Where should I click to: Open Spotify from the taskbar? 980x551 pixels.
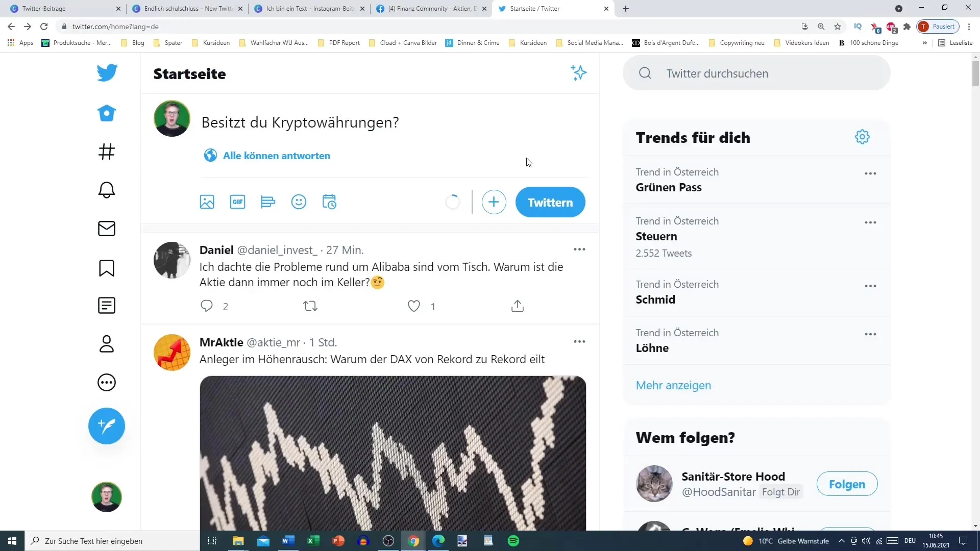513,541
